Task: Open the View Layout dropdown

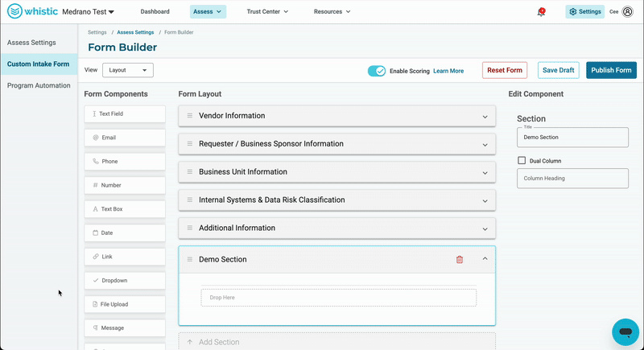Action: click(x=128, y=70)
